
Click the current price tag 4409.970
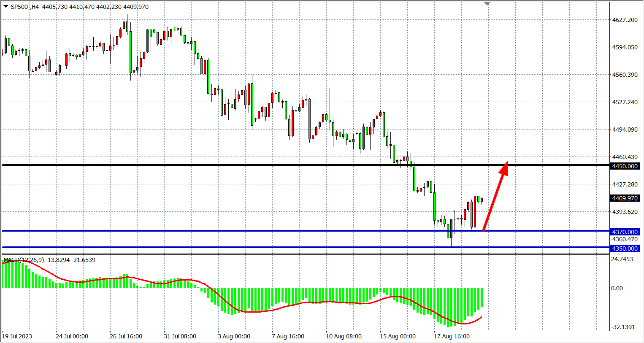625,198
